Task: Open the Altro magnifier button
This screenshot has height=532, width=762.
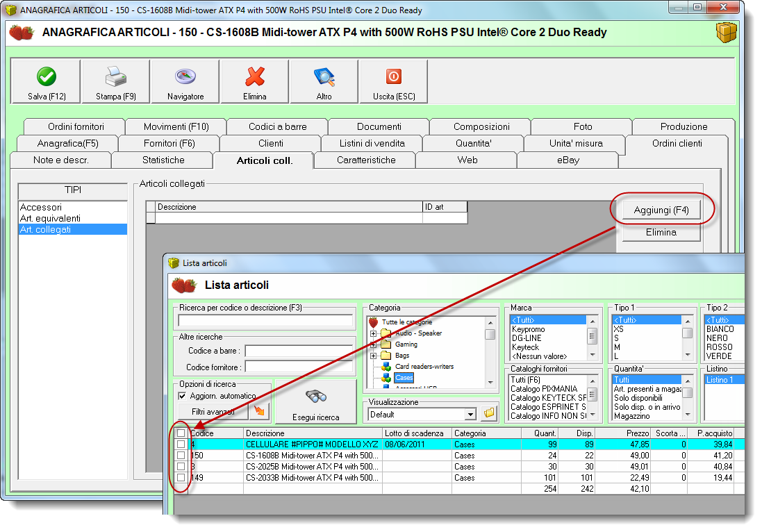Action: click(x=324, y=81)
